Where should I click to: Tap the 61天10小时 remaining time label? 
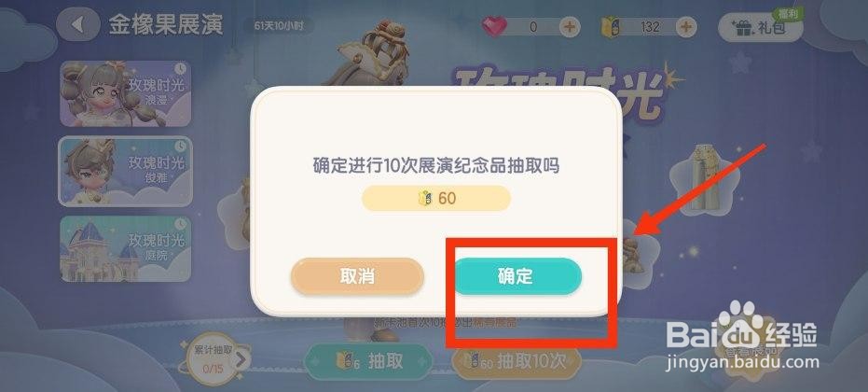point(279,25)
